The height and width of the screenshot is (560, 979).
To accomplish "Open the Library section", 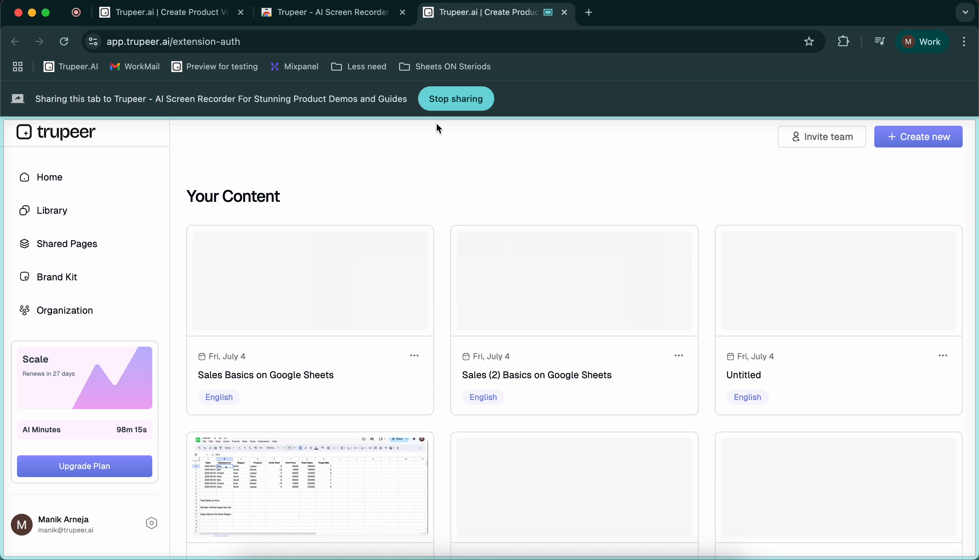I will pos(52,210).
